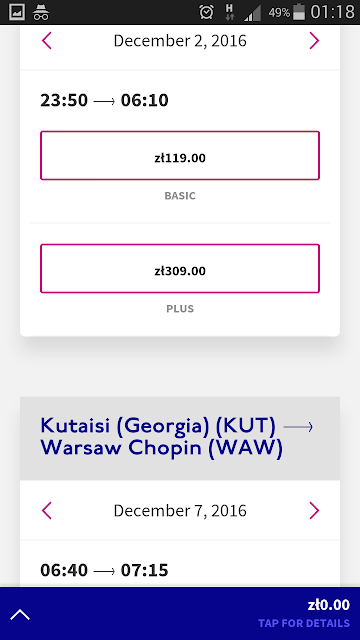Tap the December 7, 2016 date label
This screenshot has width=360, height=640.
click(x=180, y=511)
